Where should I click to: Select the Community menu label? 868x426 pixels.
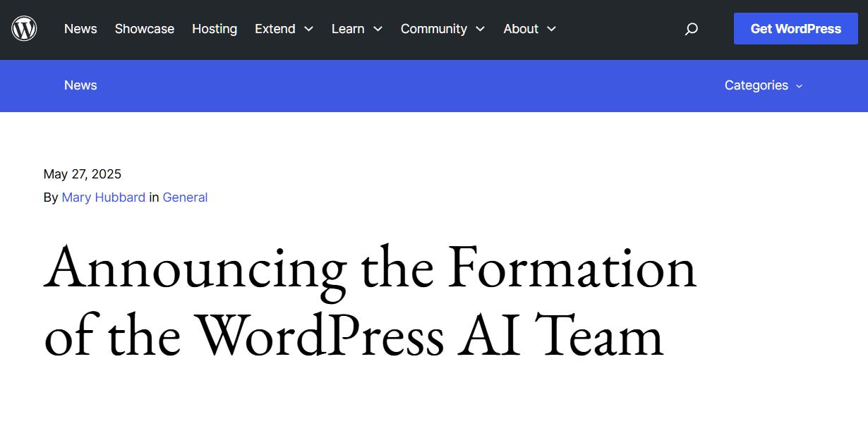coord(434,29)
